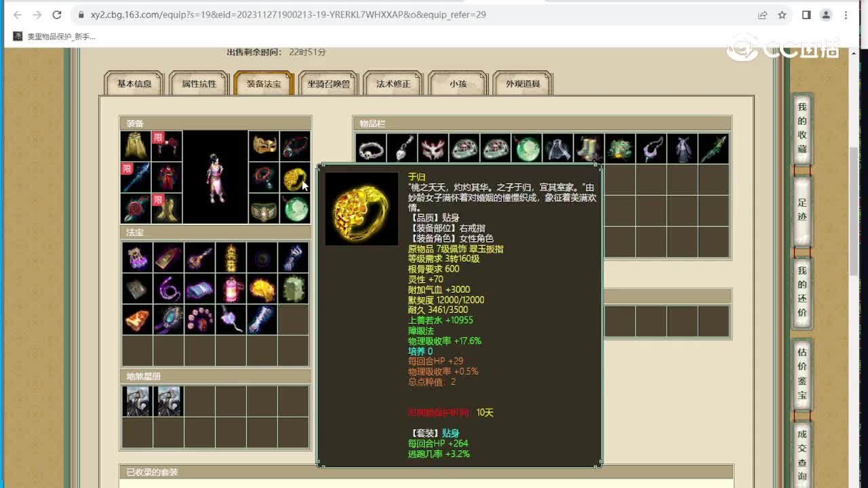Click the browser address bar
This screenshot has width=868, height=488.
coord(414,14)
